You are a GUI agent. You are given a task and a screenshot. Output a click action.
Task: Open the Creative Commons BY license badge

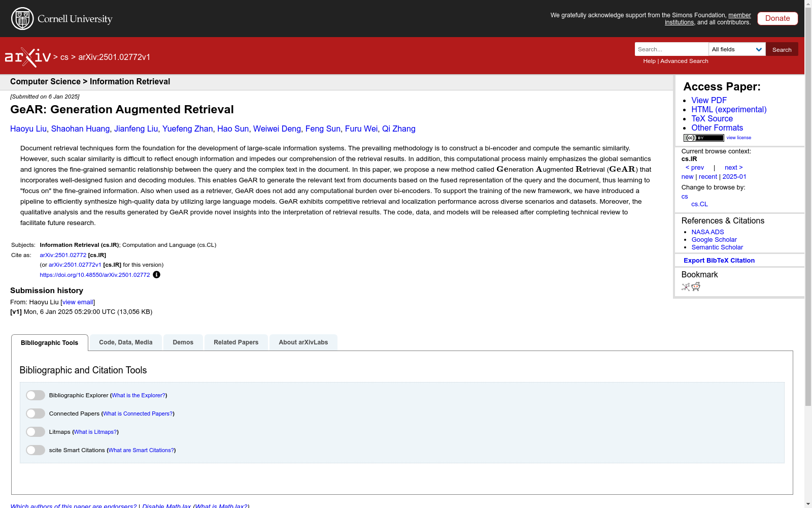(x=703, y=138)
